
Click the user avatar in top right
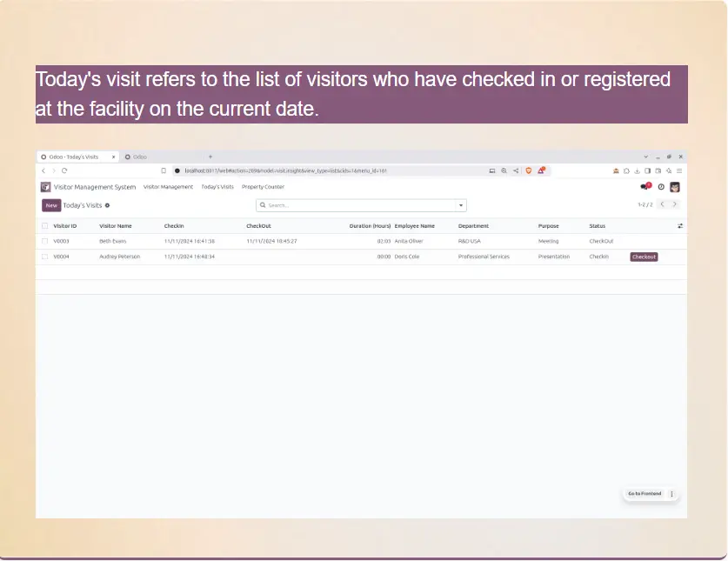click(675, 187)
